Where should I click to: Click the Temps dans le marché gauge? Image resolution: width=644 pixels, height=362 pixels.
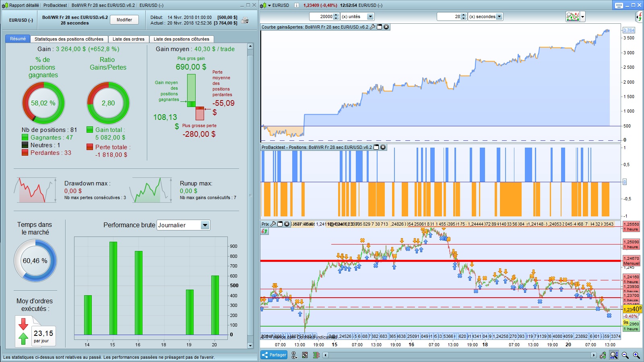point(35,261)
